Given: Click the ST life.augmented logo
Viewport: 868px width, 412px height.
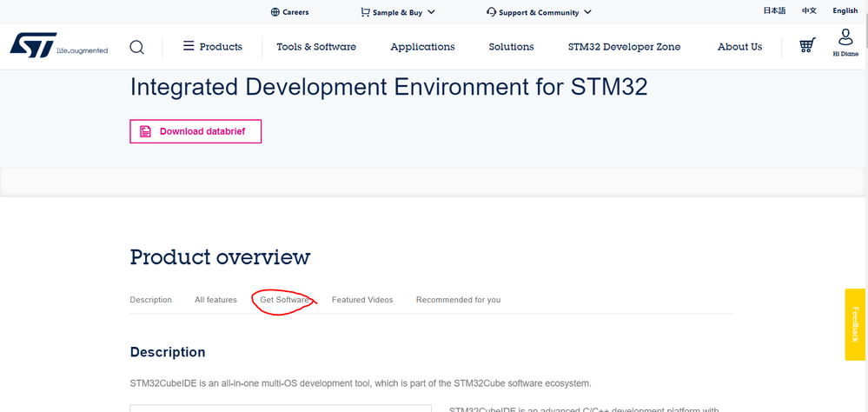Looking at the screenshot, I should [x=59, y=46].
